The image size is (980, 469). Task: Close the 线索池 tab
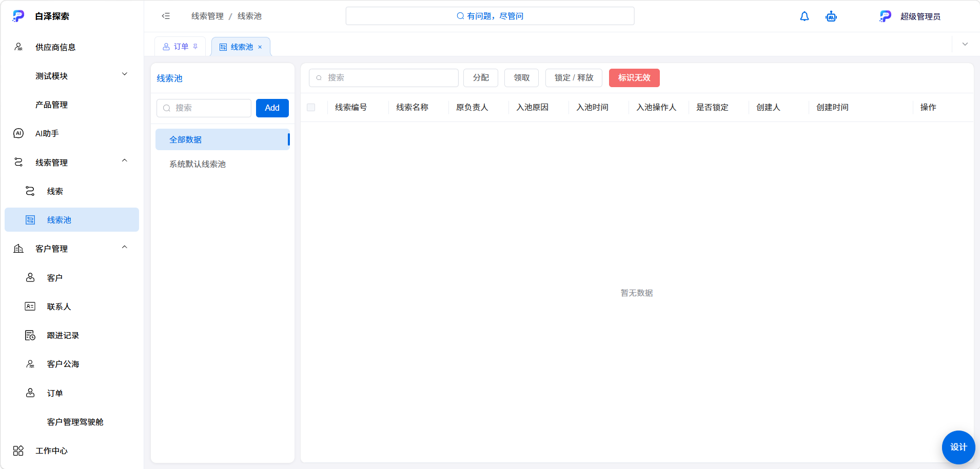260,47
